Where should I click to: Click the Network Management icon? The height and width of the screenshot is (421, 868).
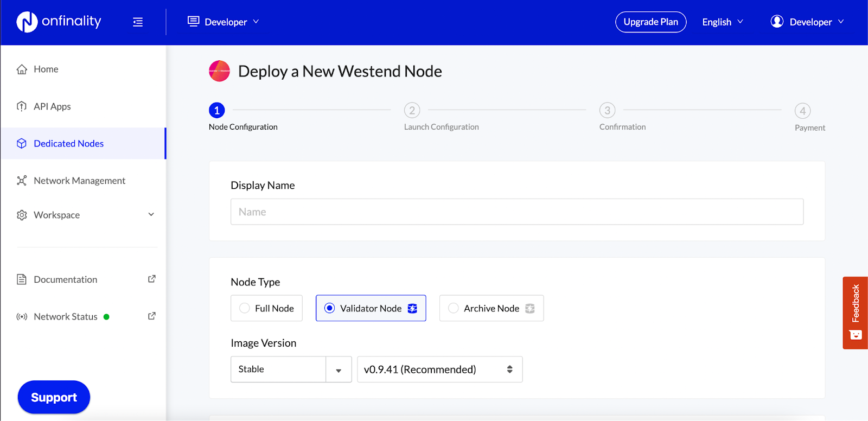[x=22, y=181]
